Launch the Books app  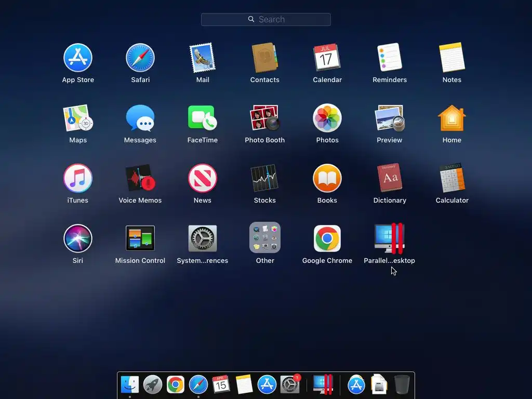pyautogui.click(x=327, y=178)
